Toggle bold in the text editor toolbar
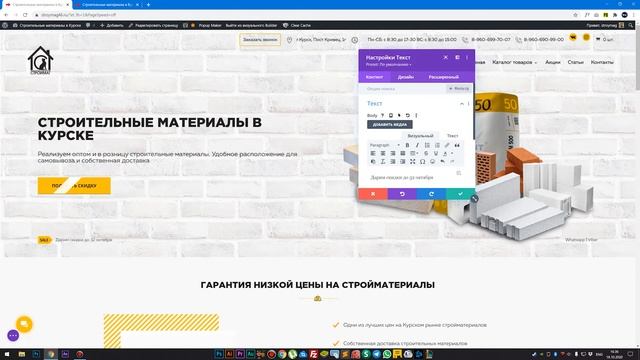Image resolution: width=640 pixels, height=360 pixels. point(407,145)
